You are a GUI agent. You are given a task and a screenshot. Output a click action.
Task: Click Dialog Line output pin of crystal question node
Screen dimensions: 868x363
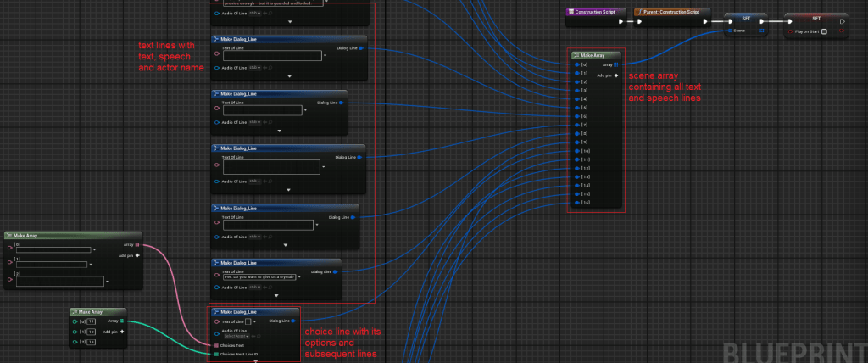point(335,272)
